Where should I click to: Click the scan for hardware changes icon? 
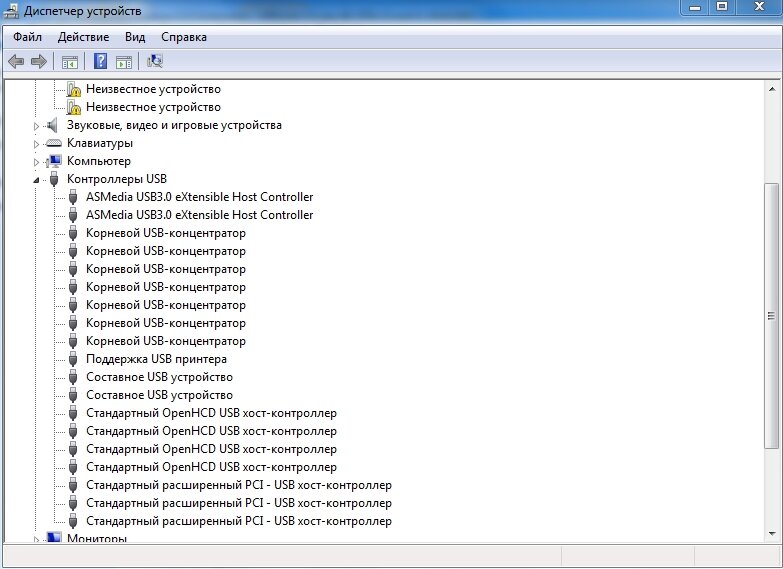click(x=155, y=61)
